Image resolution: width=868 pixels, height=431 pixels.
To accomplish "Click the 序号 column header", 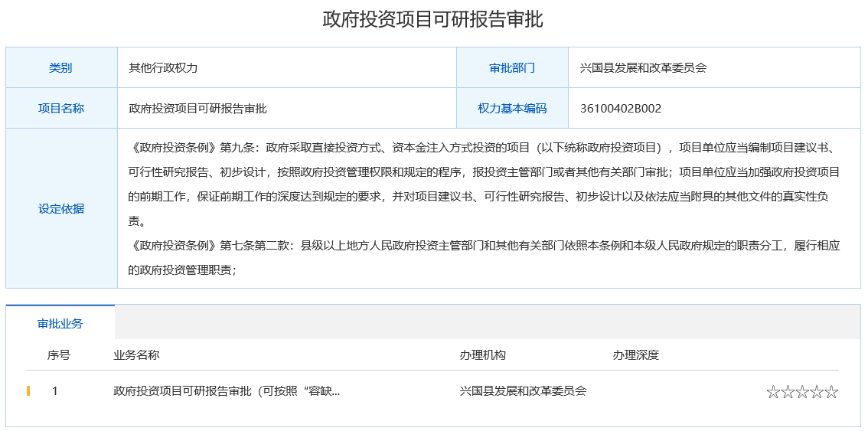I will click(59, 355).
